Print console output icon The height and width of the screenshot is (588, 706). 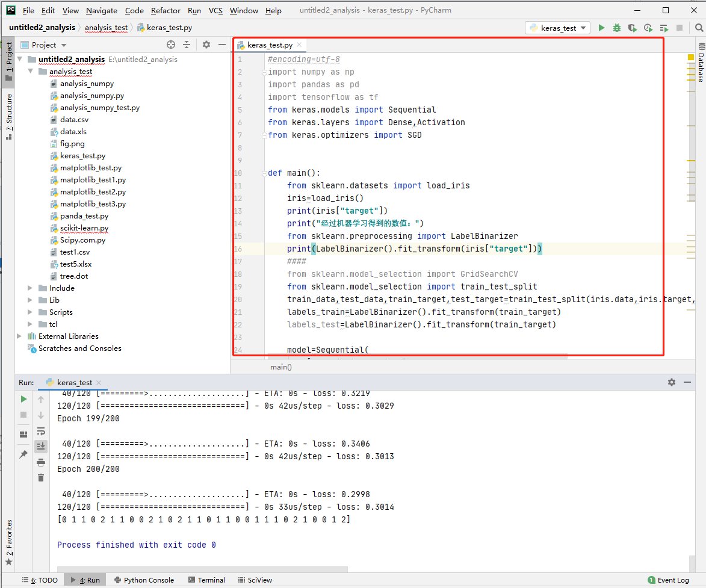click(x=41, y=462)
